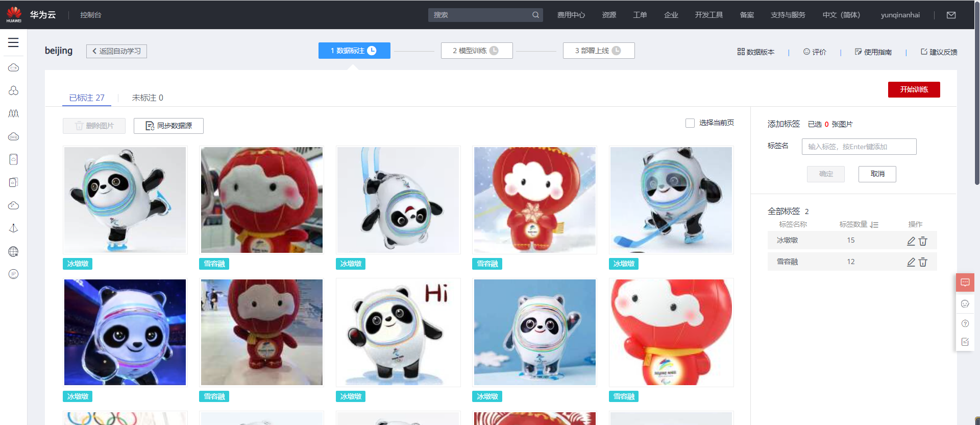Open the 资源 menu
This screenshot has width=980, height=425.
(609, 15)
